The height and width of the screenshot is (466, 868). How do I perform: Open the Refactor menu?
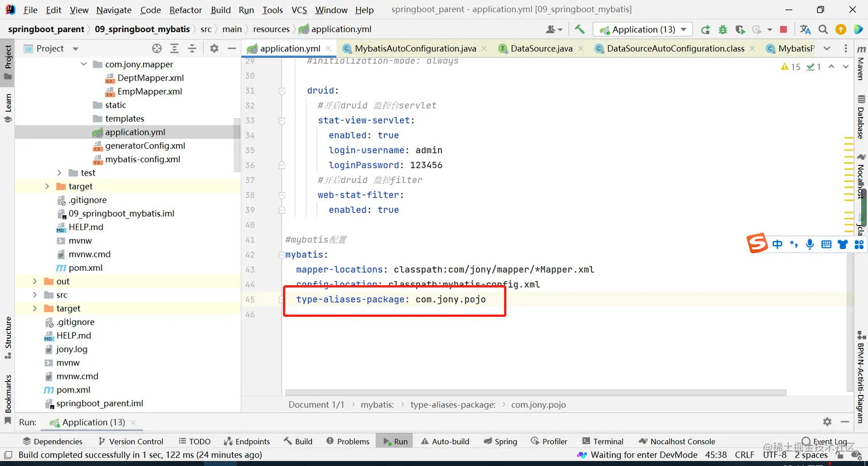pyautogui.click(x=185, y=10)
